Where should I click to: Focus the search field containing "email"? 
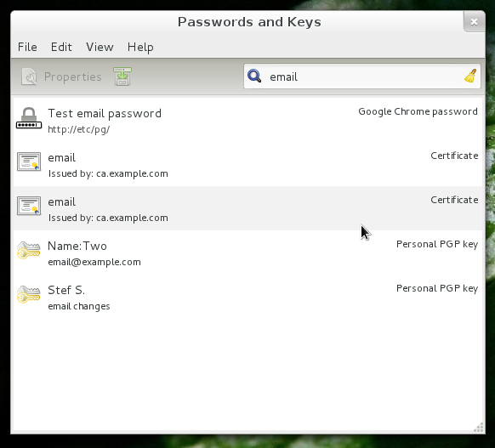[x=362, y=77]
